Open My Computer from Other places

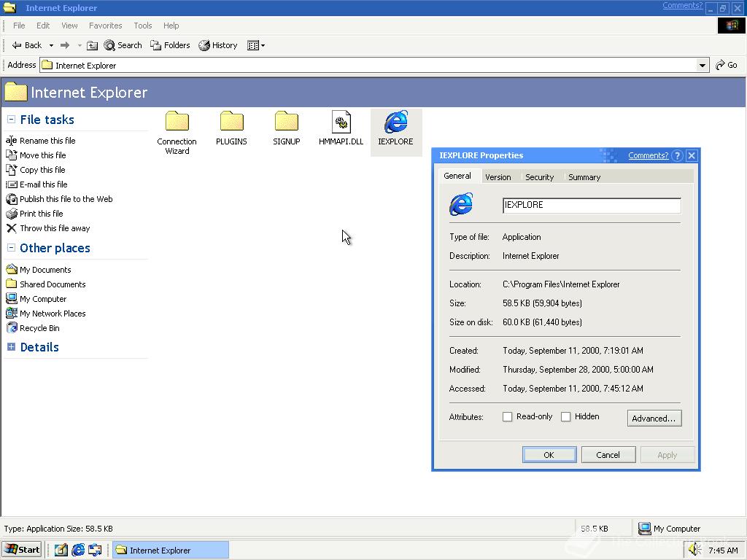coord(36,299)
